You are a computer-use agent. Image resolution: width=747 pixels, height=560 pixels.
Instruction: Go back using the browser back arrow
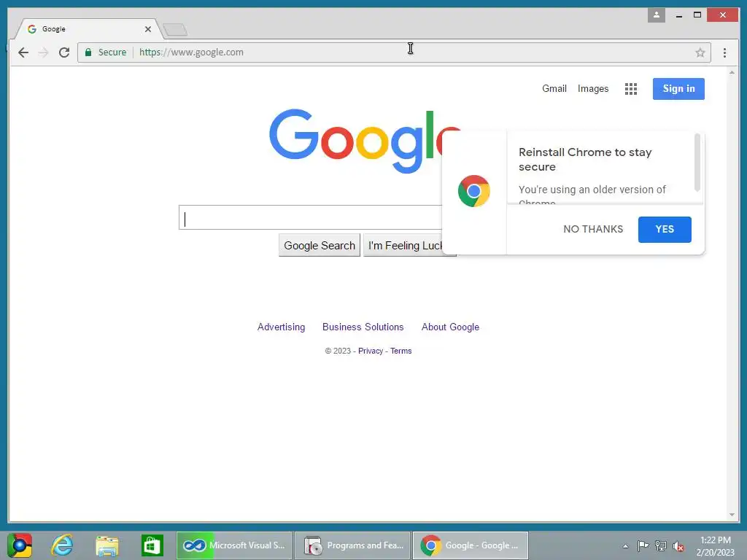tap(23, 52)
